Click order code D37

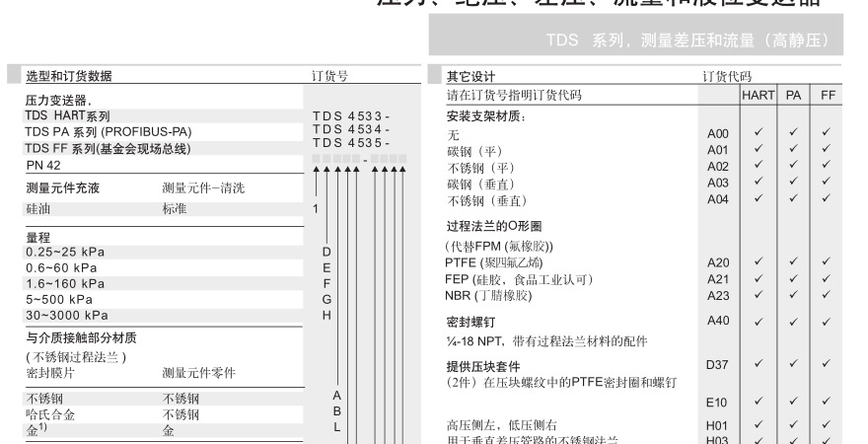717,365
